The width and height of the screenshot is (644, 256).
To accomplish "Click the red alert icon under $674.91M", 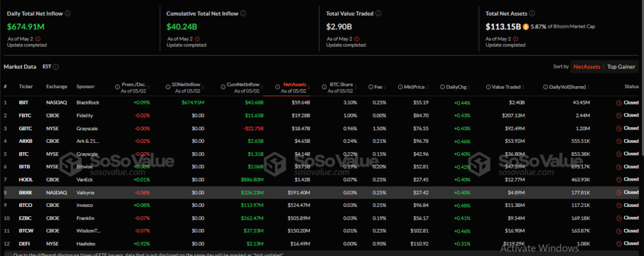I will pyautogui.click(x=38, y=39).
